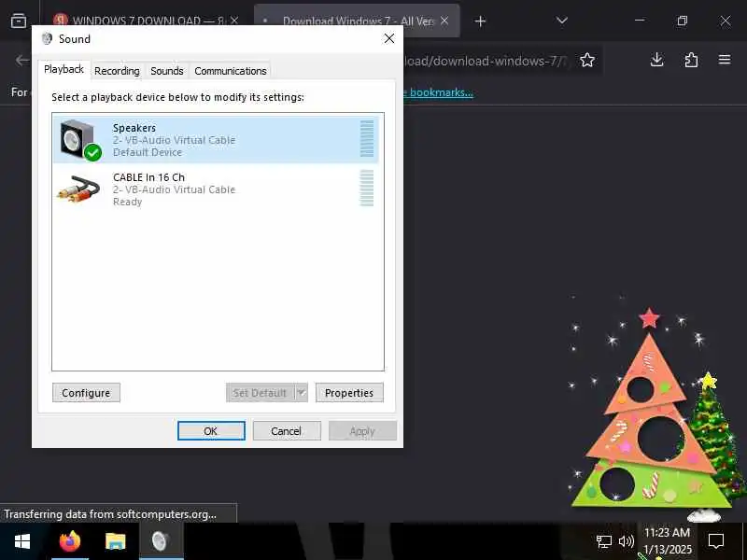Cancel the Sound dialog
The image size is (747, 560).
pyautogui.click(x=287, y=431)
